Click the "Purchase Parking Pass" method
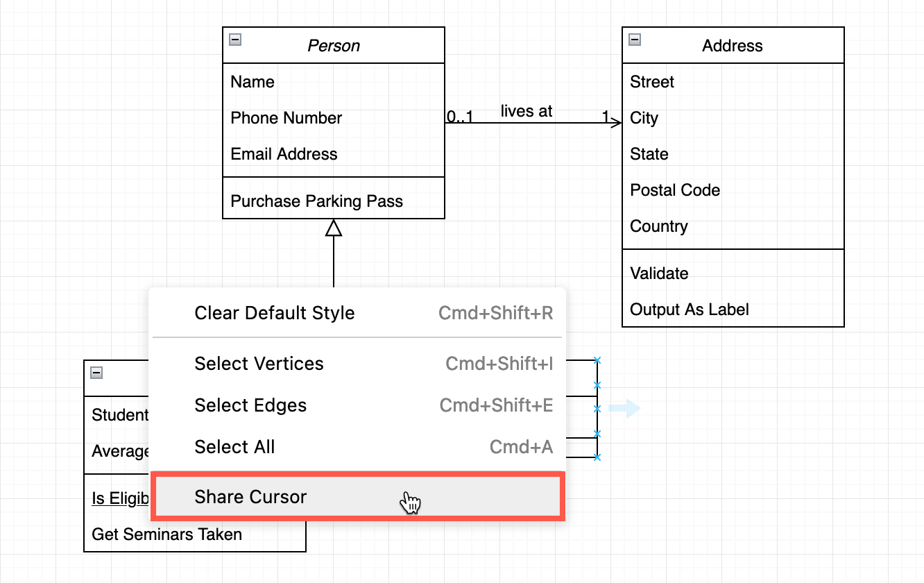Image resolution: width=924 pixels, height=583 pixels. pyautogui.click(x=316, y=201)
